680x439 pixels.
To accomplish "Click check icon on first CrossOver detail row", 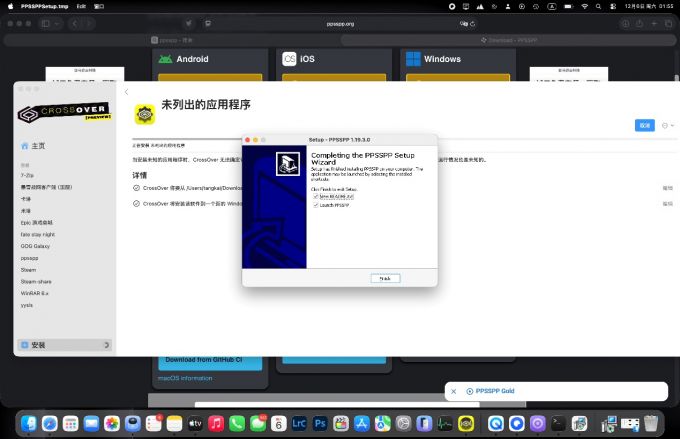I will coord(136,188).
